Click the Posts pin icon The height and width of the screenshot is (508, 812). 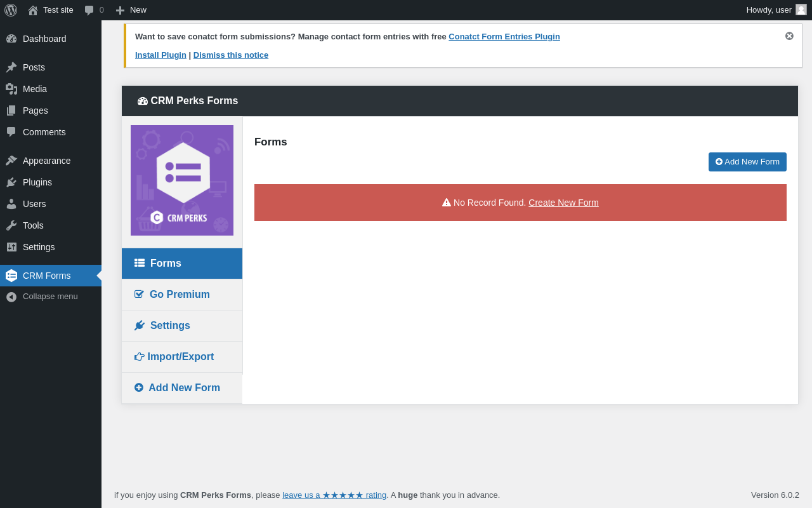click(11, 67)
